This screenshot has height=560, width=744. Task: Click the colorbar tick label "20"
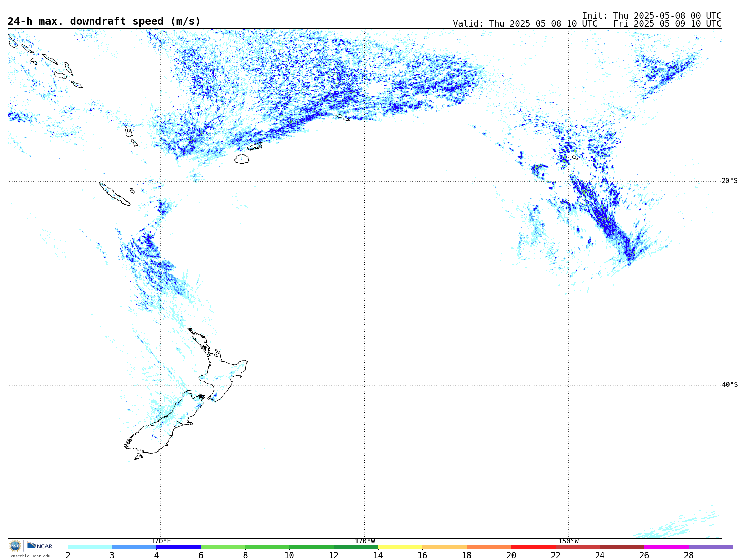[x=511, y=555]
